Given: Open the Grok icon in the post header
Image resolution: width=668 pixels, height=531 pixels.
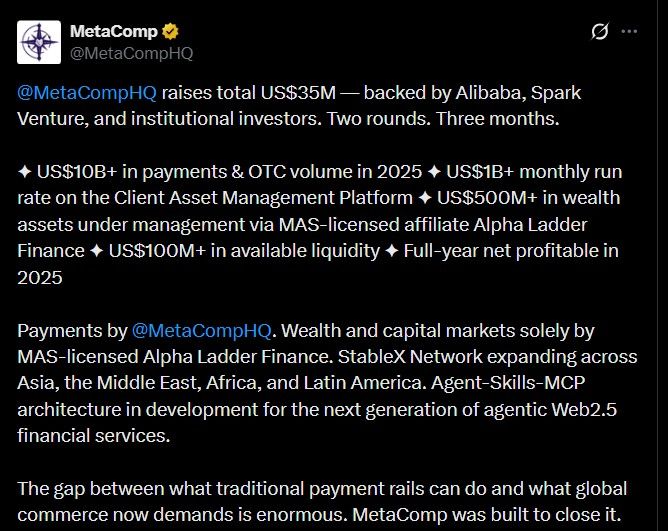Looking at the screenshot, I should 600,32.
